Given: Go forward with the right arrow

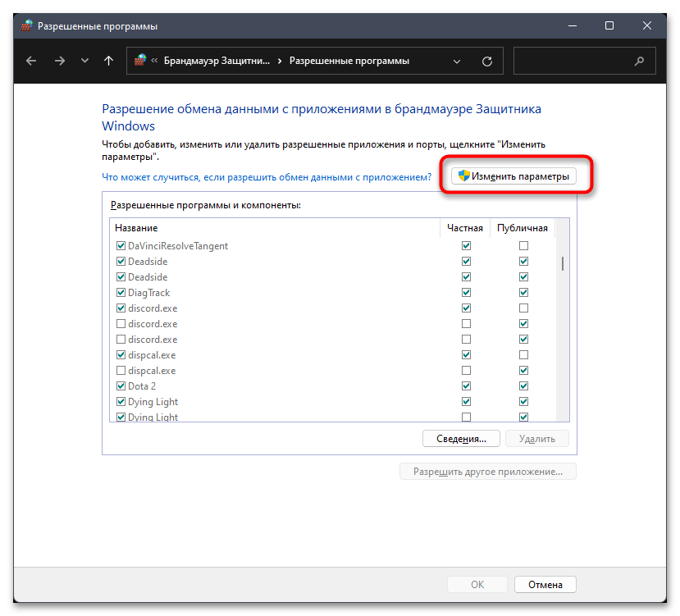Looking at the screenshot, I should pyautogui.click(x=59, y=62).
